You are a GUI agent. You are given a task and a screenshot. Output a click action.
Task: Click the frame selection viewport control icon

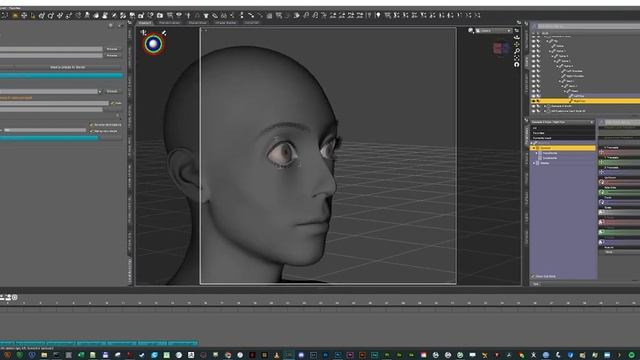[517, 58]
